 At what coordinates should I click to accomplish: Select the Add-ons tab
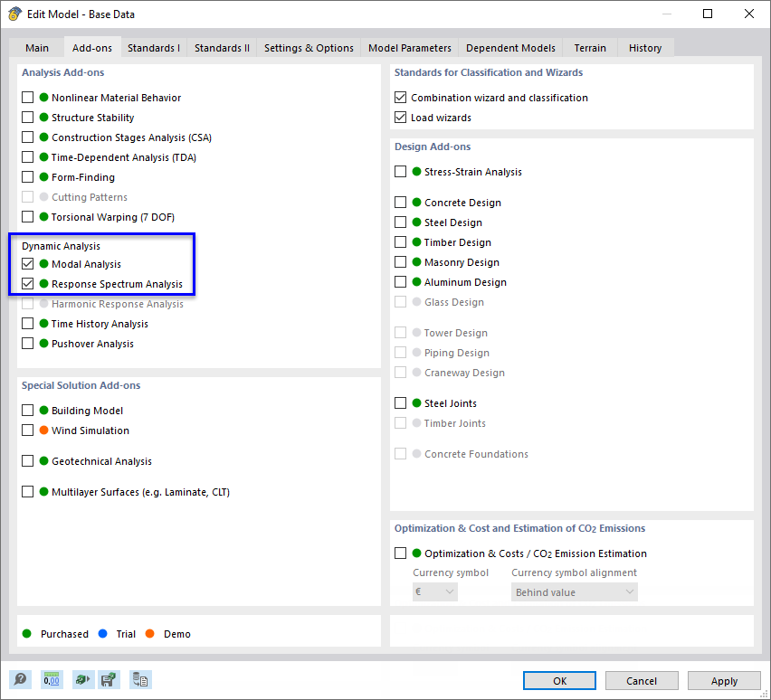(x=92, y=48)
